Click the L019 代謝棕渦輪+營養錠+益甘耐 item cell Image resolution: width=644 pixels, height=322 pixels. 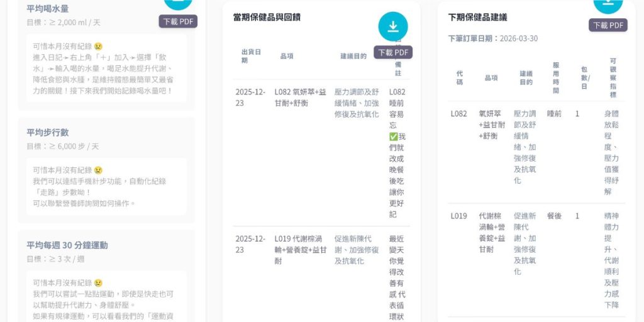(x=301, y=250)
